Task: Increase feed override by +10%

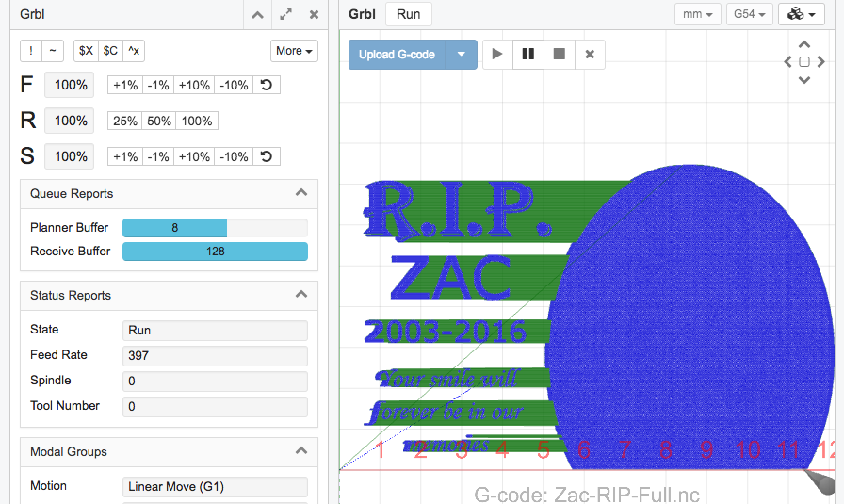Action: 194,85
